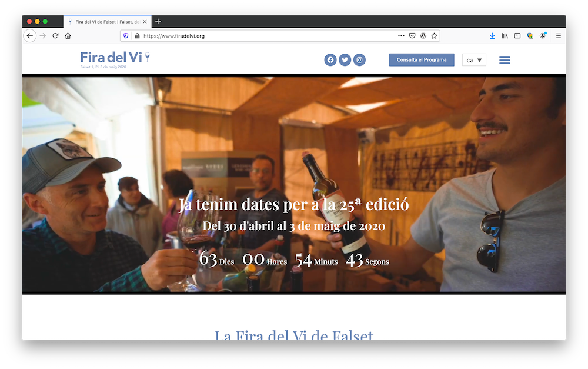Click the URL address bar field
Viewport: 588px width, 369px height.
tap(265, 36)
